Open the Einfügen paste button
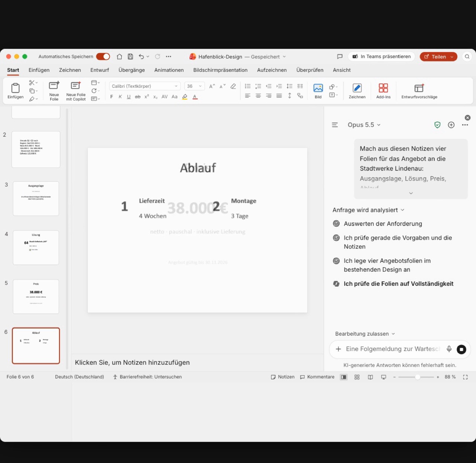Image resolution: width=476 pixels, height=463 pixels. (x=15, y=91)
